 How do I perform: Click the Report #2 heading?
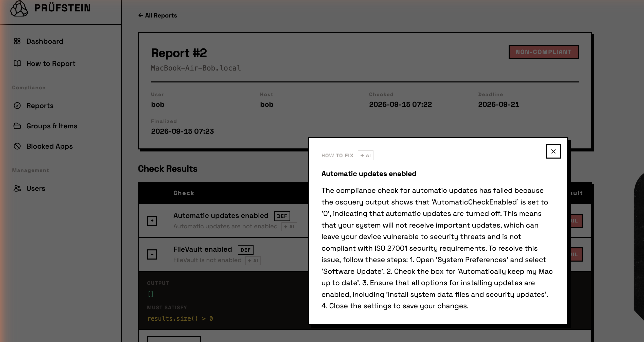point(179,53)
